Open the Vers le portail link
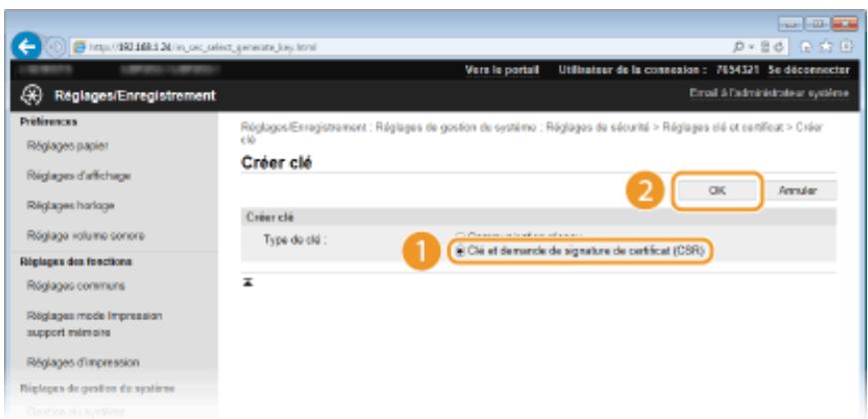The width and height of the screenshot is (868, 419). 502,70
